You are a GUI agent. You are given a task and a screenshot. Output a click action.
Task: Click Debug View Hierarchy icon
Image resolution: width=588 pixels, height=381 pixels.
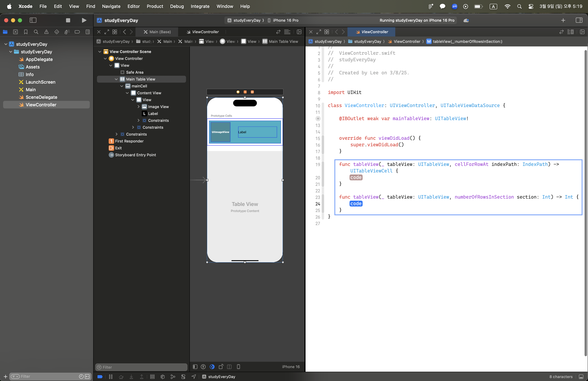coord(163,377)
